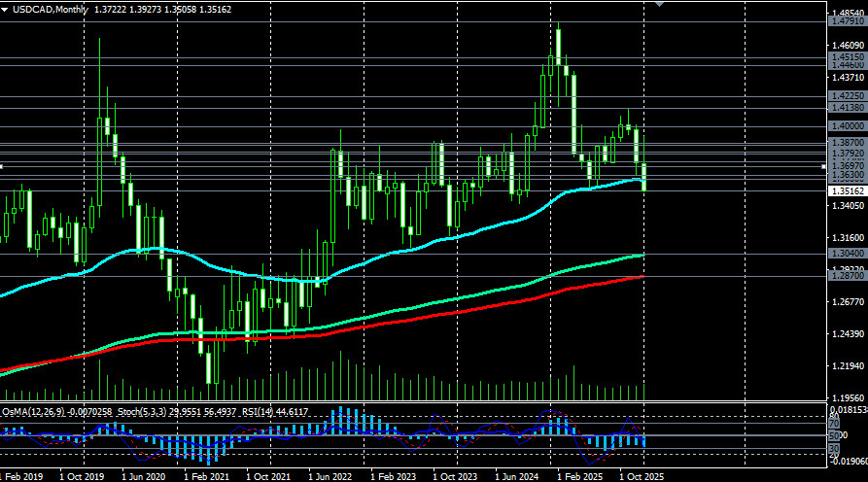Click the 1.38700 price level label

coord(847,142)
